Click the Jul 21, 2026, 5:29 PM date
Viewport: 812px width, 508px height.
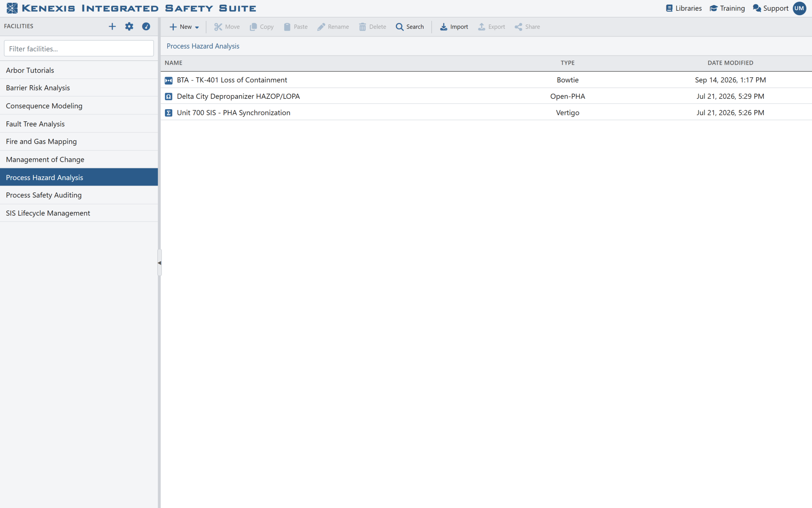click(x=730, y=97)
